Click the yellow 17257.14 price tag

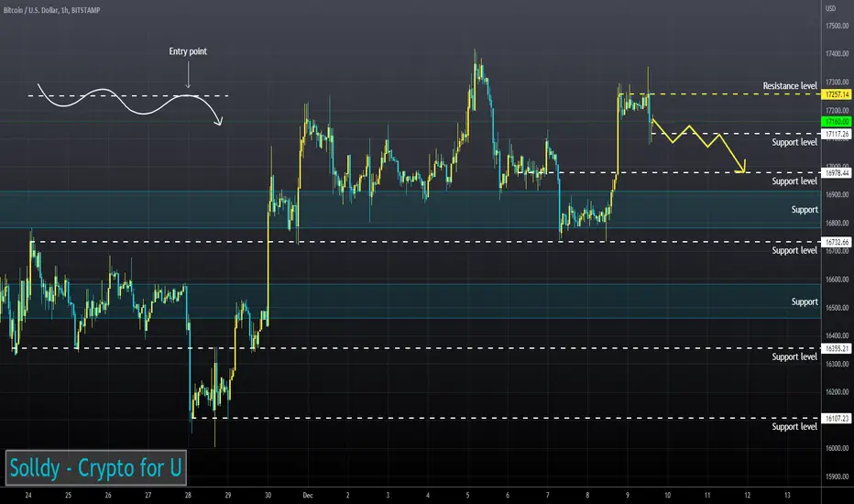pos(837,94)
